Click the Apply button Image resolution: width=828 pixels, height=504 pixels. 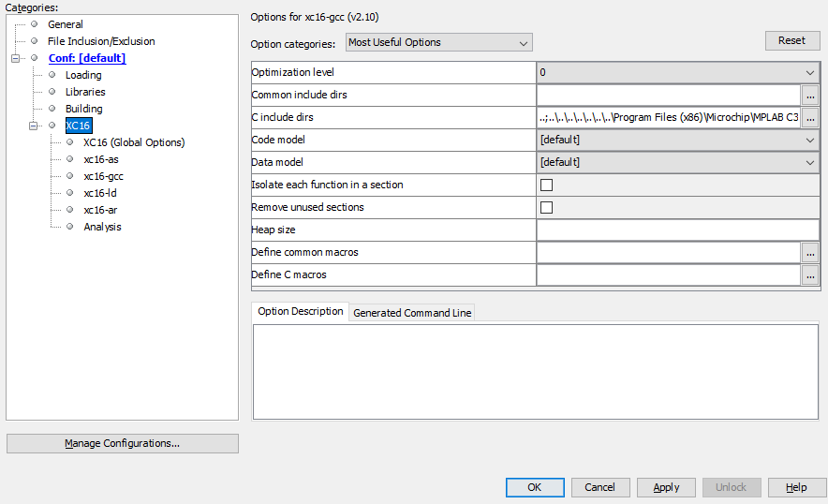click(x=666, y=487)
